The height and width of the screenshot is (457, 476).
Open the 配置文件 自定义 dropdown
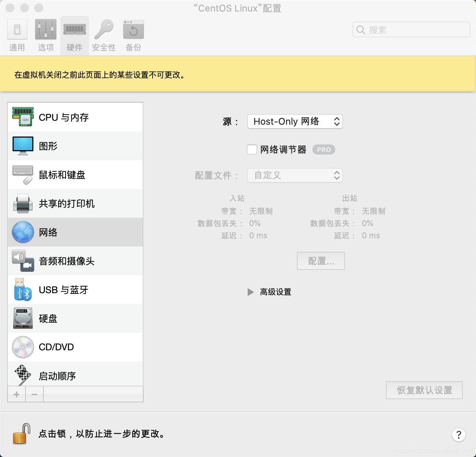295,175
